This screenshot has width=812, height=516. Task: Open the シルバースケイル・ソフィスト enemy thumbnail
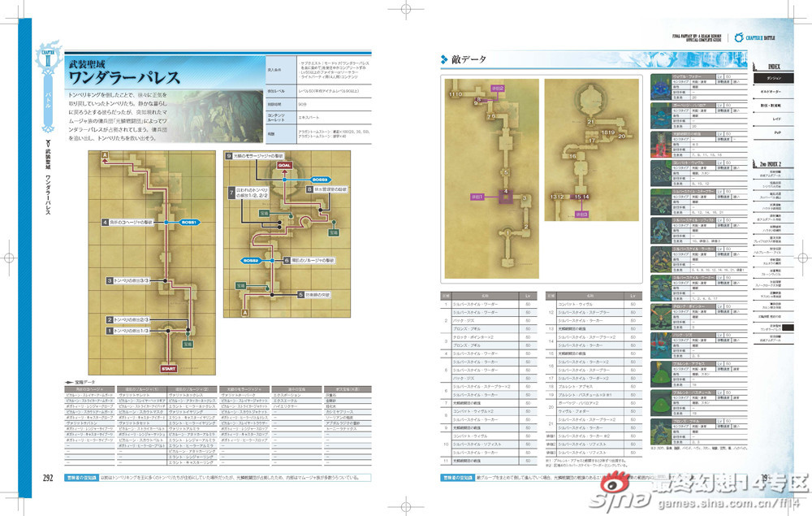(661, 231)
